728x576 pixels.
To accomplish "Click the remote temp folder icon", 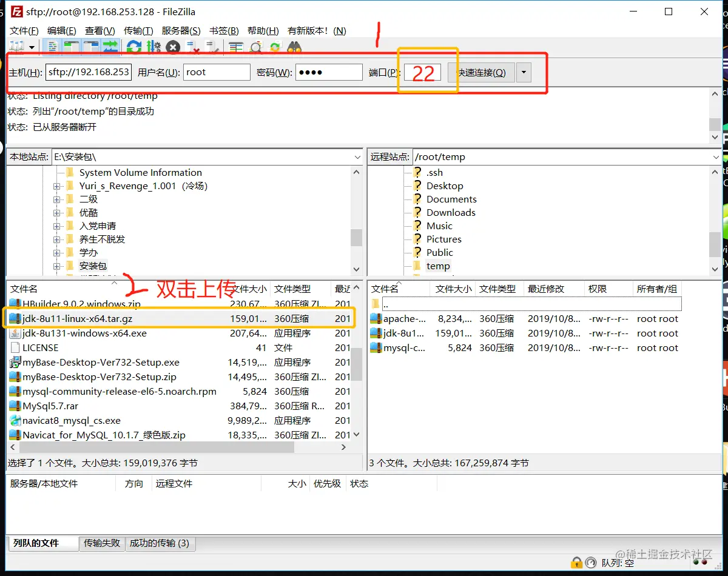I will tap(417, 266).
